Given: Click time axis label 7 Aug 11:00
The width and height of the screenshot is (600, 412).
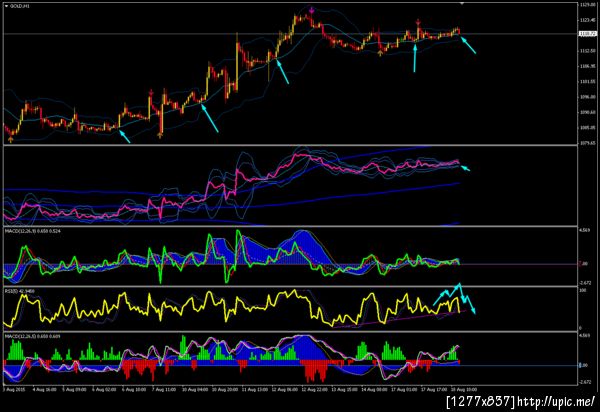Looking at the screenshot, I should click(x=164, y=389).
